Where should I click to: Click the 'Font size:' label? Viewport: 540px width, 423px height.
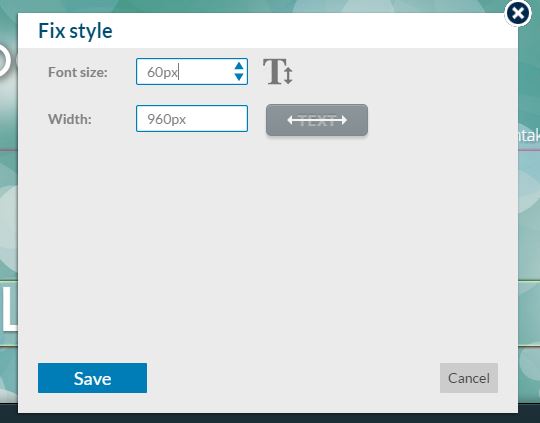(78, 72)
